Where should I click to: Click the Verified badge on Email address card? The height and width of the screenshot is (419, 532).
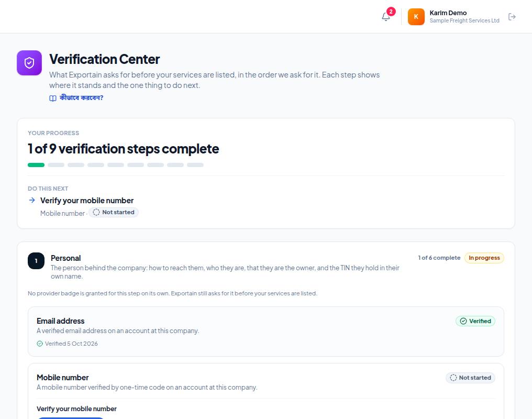click(x=475, y=321)
